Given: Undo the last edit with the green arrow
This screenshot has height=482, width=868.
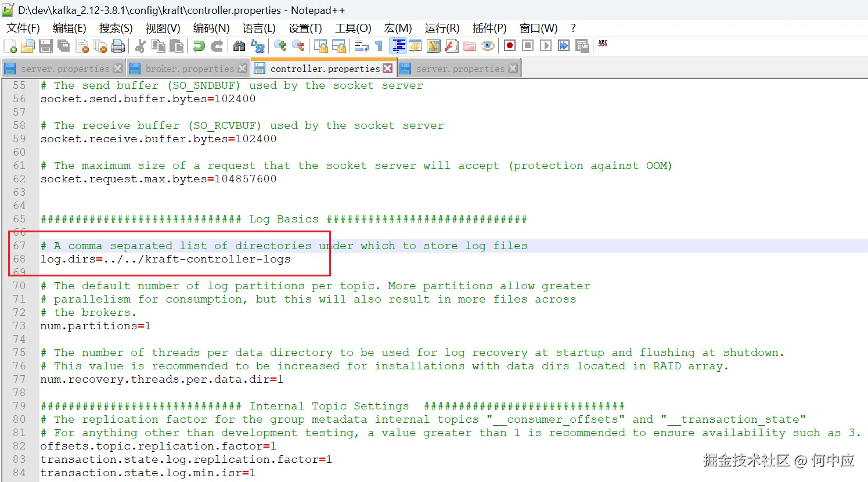Looking at the screenshot, I should [x=199, y=46].
